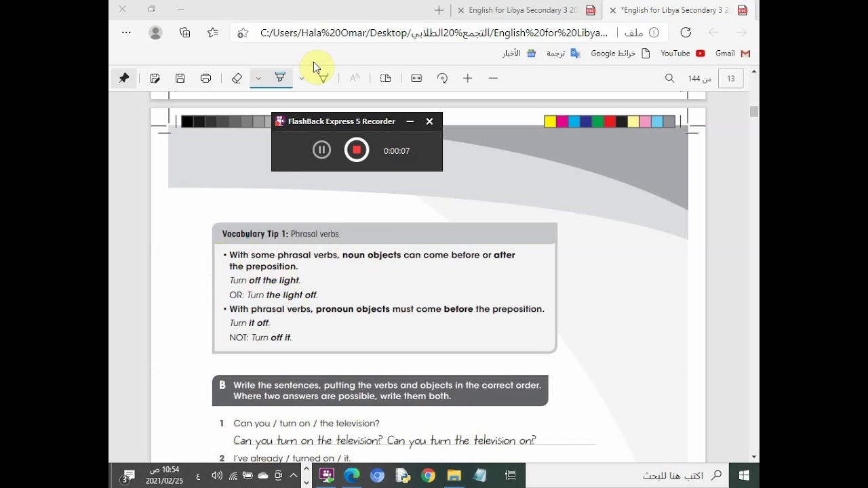Click the address bar URL

434,33
